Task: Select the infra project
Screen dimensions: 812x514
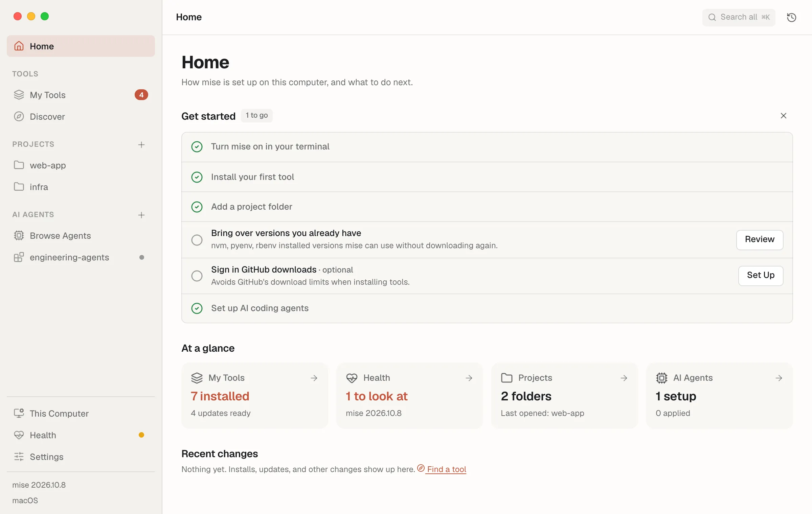Action: [81, 187]
